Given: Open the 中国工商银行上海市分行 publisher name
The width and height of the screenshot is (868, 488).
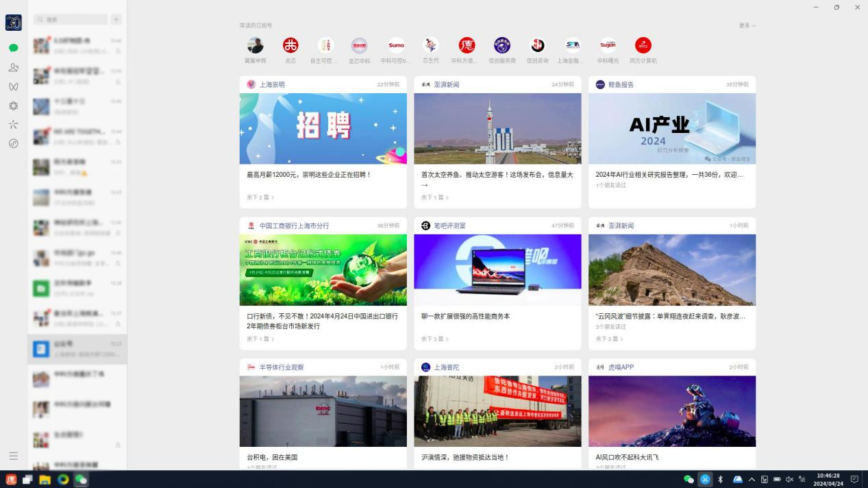Looking at the screenshot, I should pos(294,225).
